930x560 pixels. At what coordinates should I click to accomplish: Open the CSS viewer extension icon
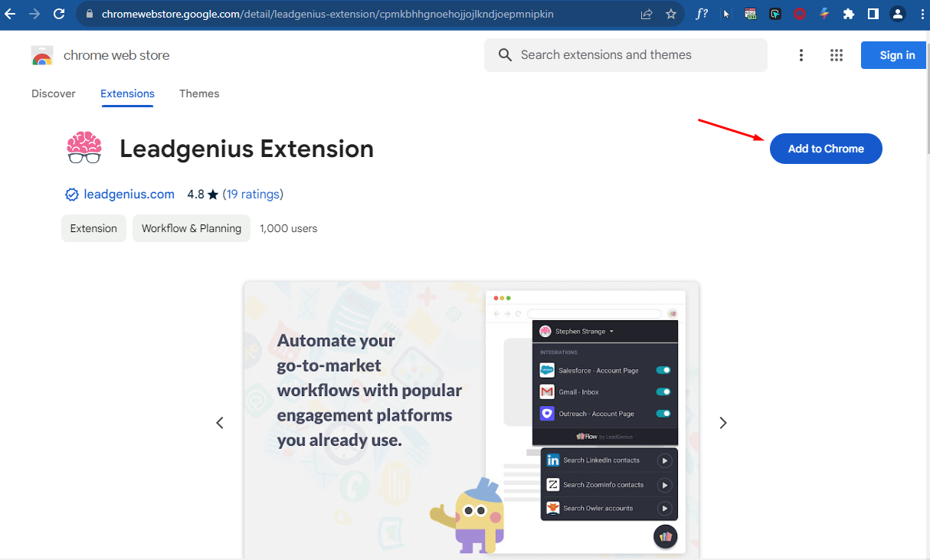coord(751,14)
